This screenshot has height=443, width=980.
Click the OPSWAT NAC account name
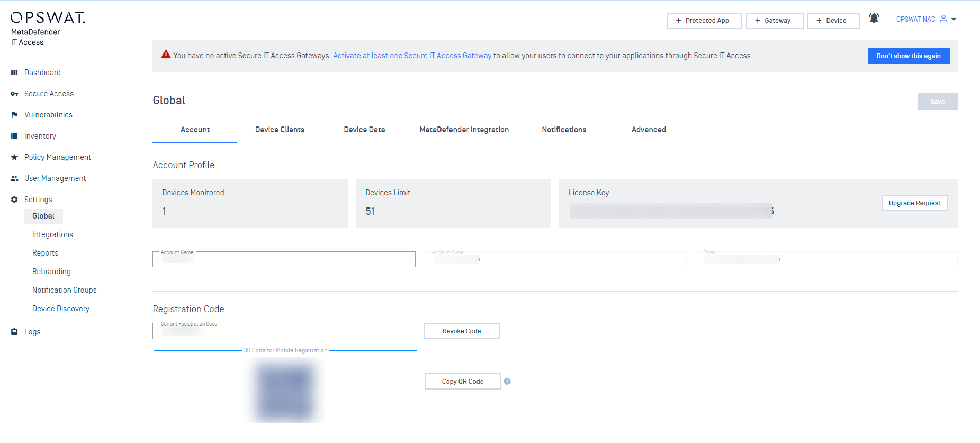pyautogui.click(x=915, y=20)
